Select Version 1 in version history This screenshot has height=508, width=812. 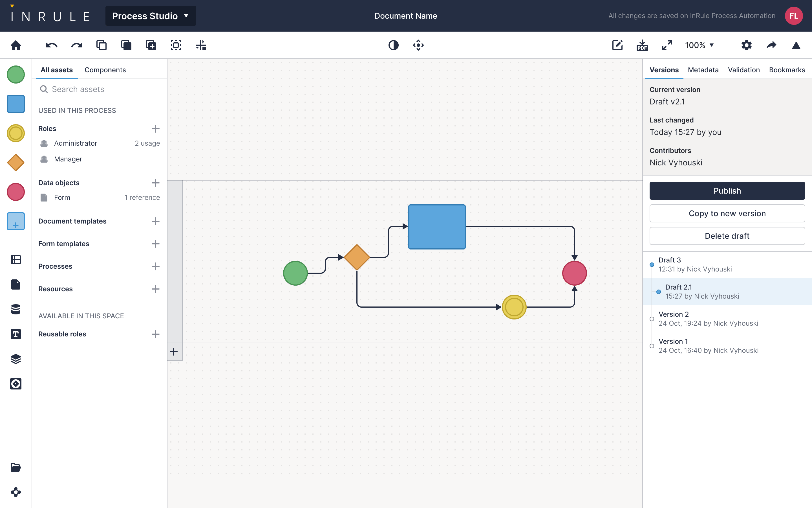pos(727,346)
